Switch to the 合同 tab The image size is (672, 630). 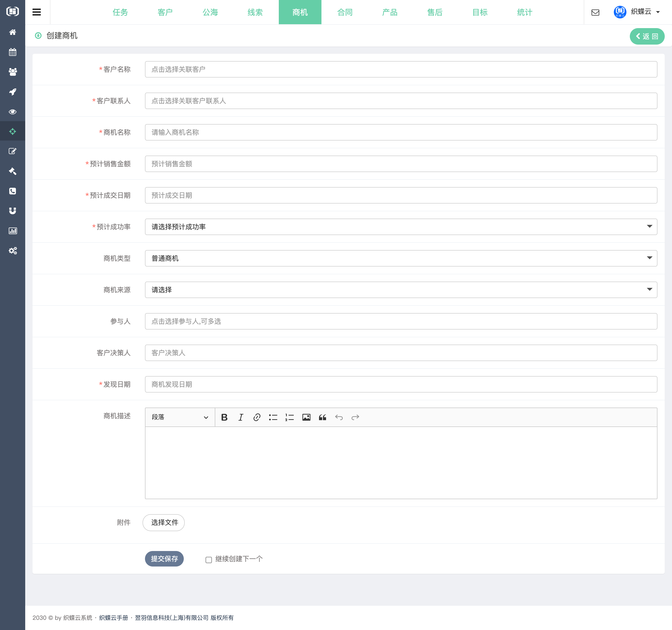344,12
